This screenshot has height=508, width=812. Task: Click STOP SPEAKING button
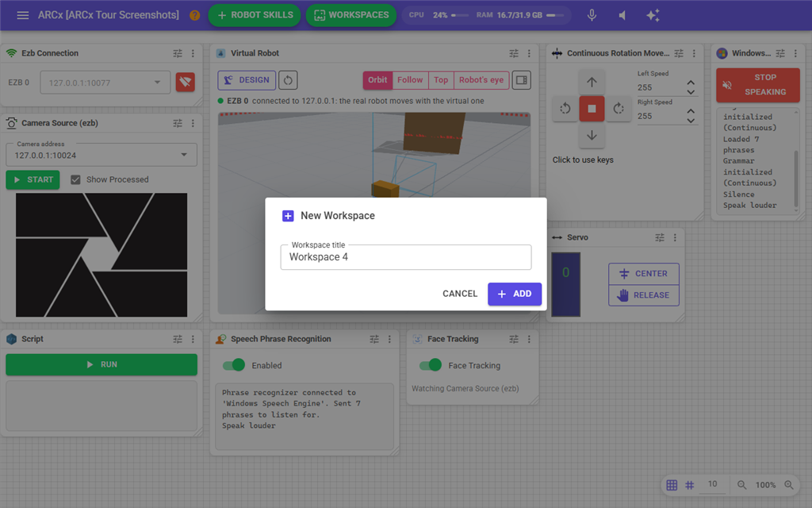coord(757,84)
